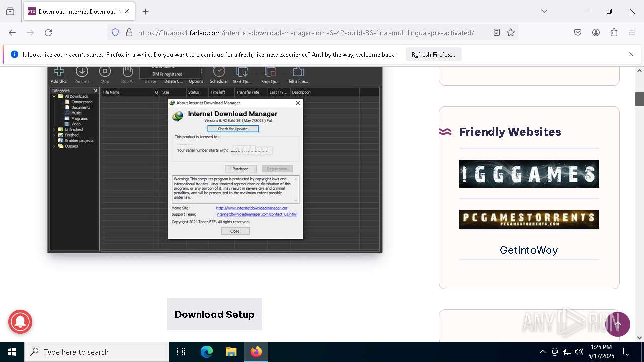The image size is (644, 362).
Task: Open the tracking protection shield icon
Action: point(115,33)
